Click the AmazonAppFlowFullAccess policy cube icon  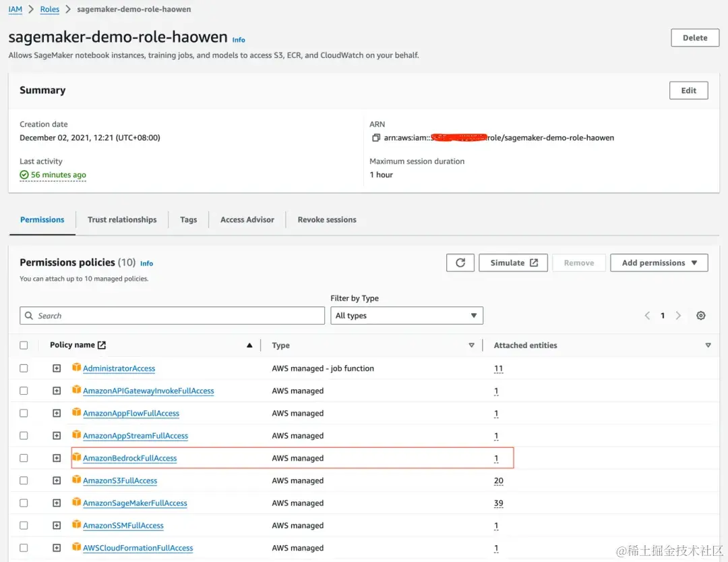pyautogui.click(x=77, y=412)
